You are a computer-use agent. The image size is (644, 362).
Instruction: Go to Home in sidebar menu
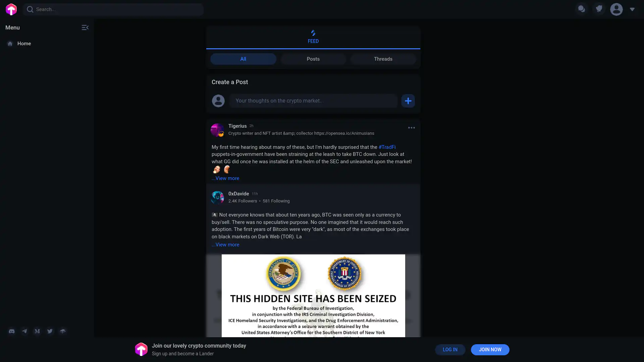pos(24,44)
